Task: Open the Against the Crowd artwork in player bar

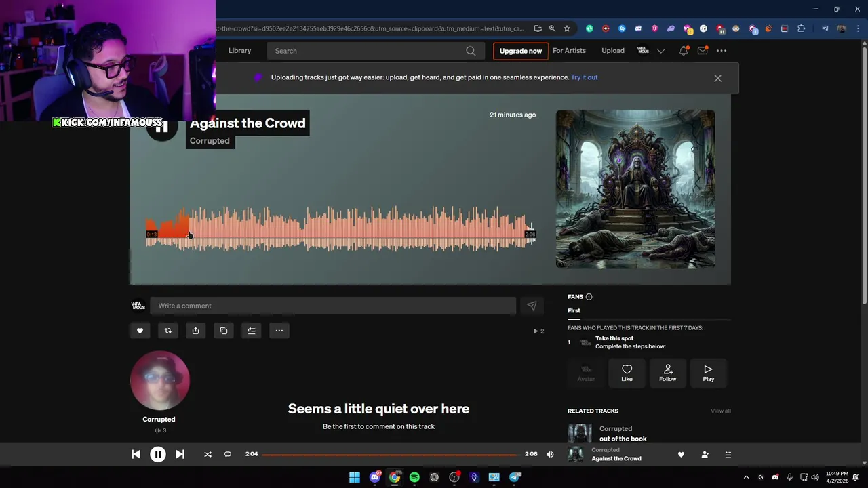Action: point(576,455)
